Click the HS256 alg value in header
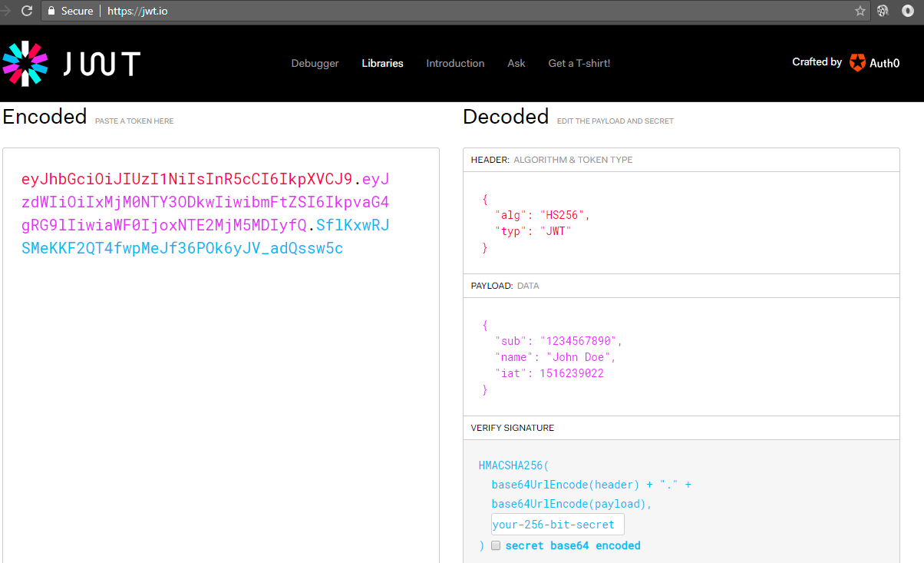 pos(565,215)
